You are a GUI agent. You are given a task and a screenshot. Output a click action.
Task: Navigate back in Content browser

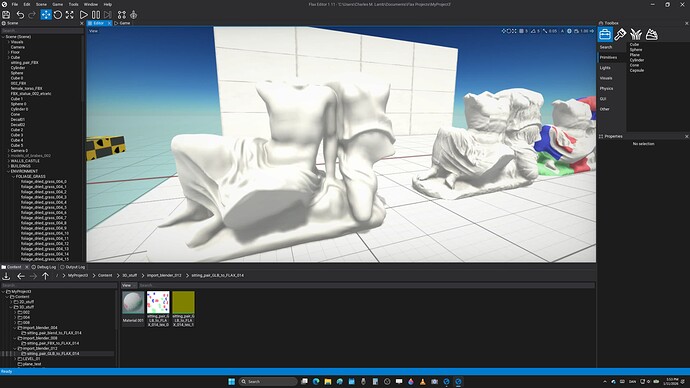(x=21, y=276)
